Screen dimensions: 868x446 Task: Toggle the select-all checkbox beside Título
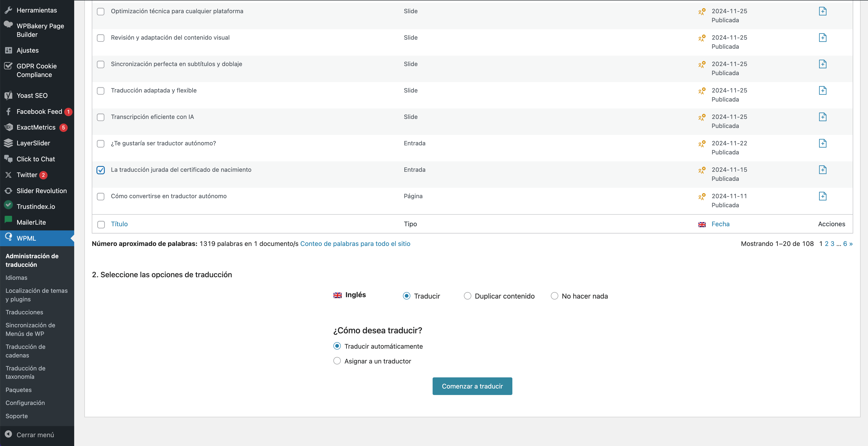click(x=101, y=224)
